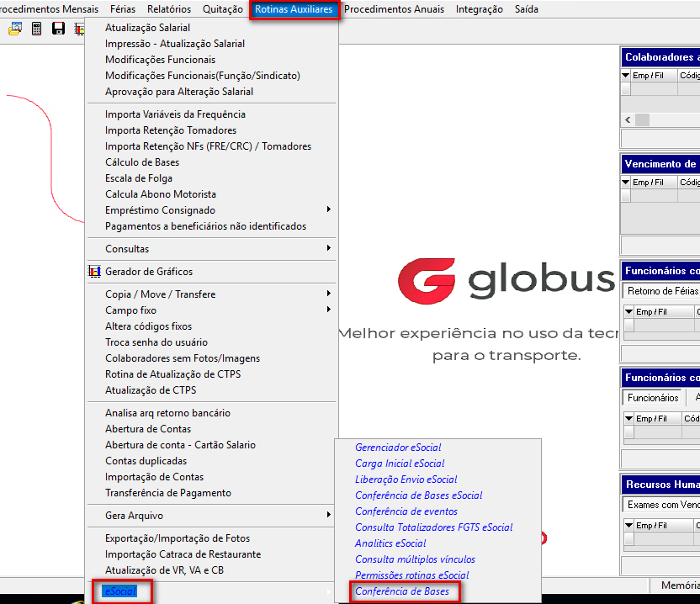Open the Integração menu
Screen dimensions: 700x604
pos(480,9)
